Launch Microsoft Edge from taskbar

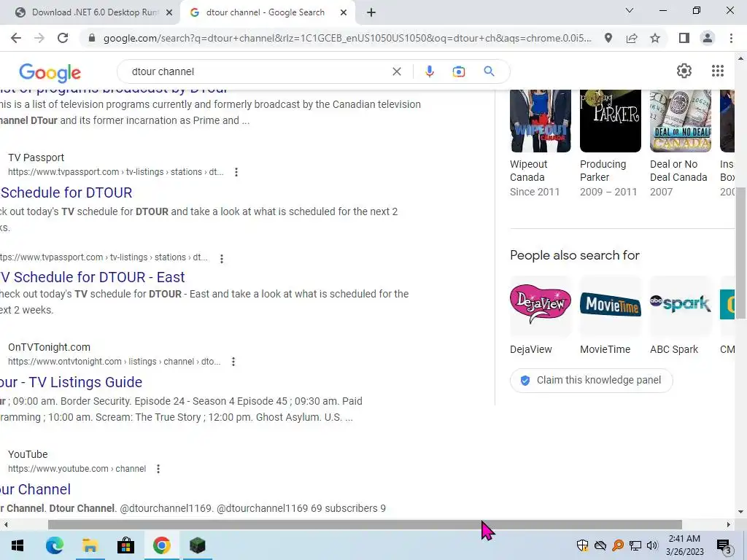click(54, 545)
